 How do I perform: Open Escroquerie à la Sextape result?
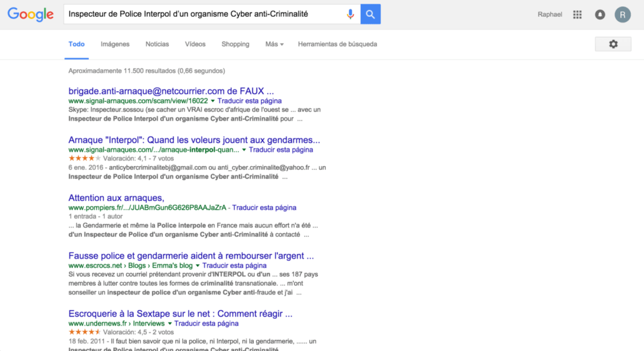(180, 314)
